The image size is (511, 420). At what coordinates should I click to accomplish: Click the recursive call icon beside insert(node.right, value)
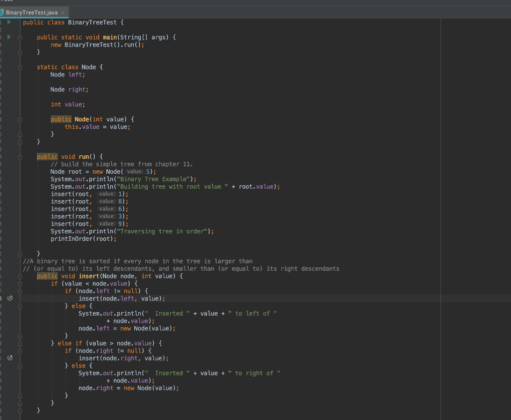point(10,358)
